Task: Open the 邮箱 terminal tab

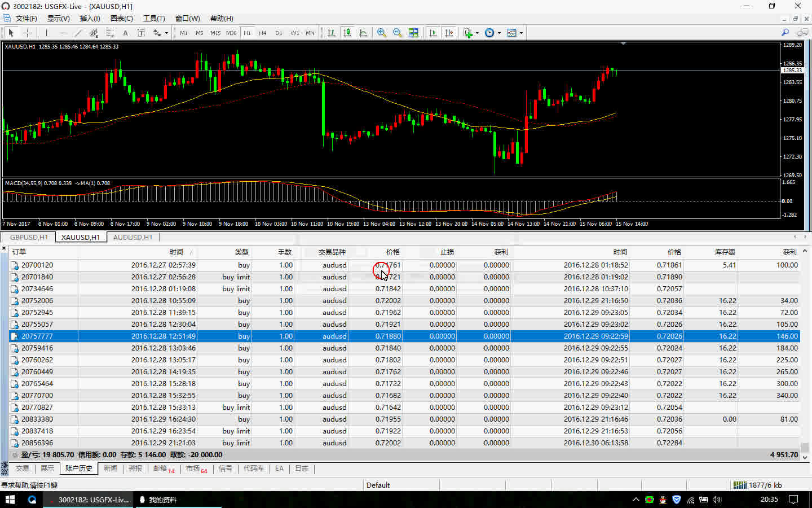Action: click(164, 468)
